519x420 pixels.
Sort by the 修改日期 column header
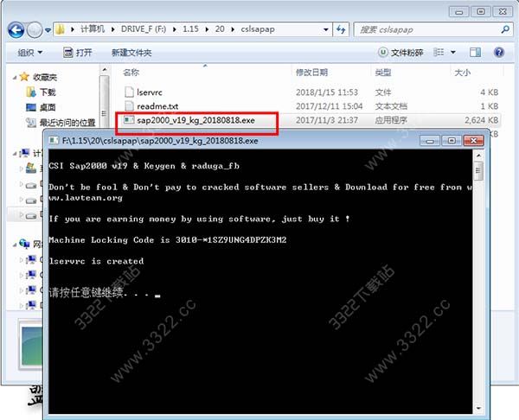coord(311,73)
